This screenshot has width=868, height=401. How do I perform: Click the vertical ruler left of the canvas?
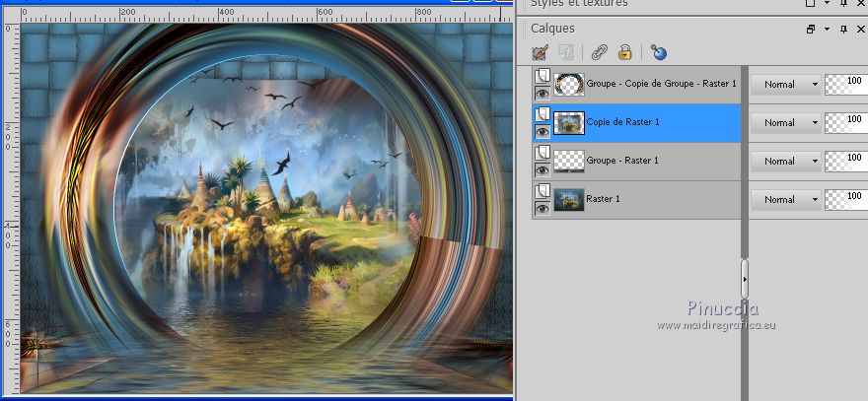pos(12,208)
